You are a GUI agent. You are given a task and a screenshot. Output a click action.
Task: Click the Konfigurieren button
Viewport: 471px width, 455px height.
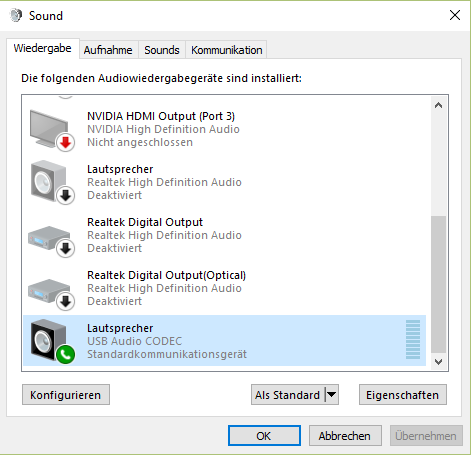coord(66,395)
